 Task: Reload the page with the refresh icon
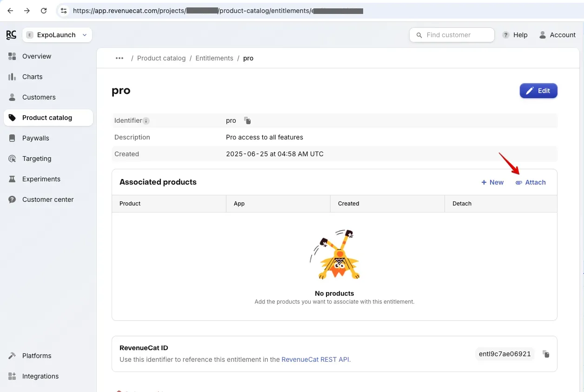[x=44, y=10]
